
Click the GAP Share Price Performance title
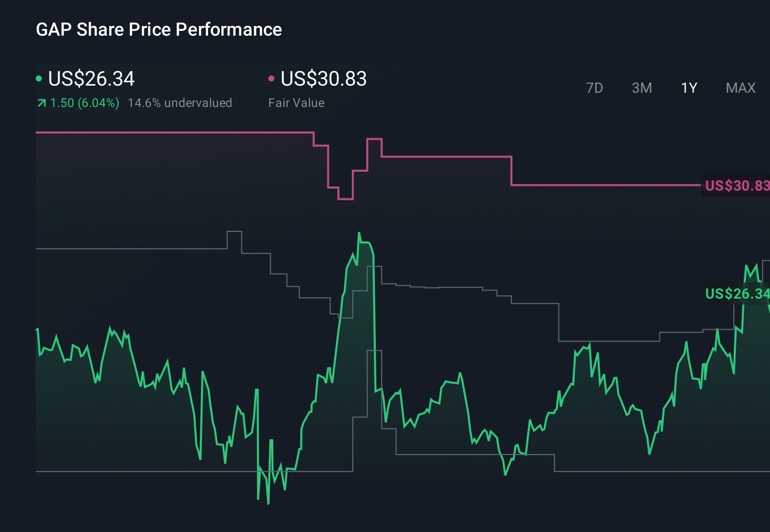[159, 30]
